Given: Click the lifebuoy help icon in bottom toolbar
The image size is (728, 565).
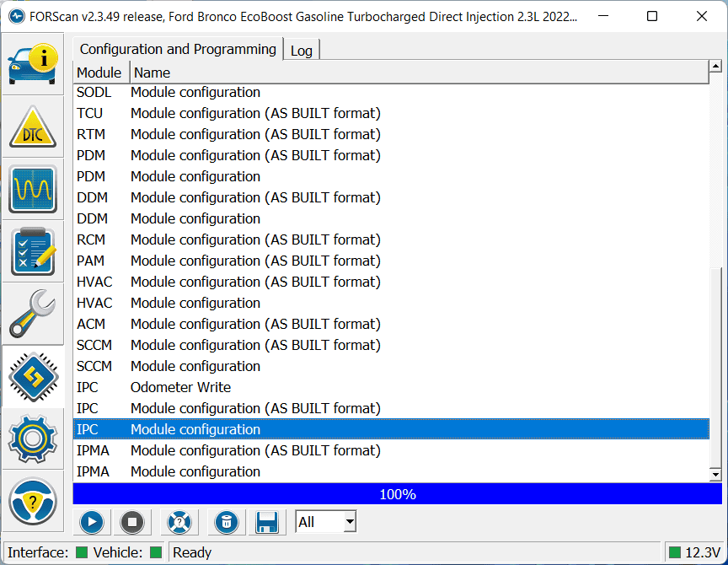Looking at the screenshot, I should click(x=179, y=522).
